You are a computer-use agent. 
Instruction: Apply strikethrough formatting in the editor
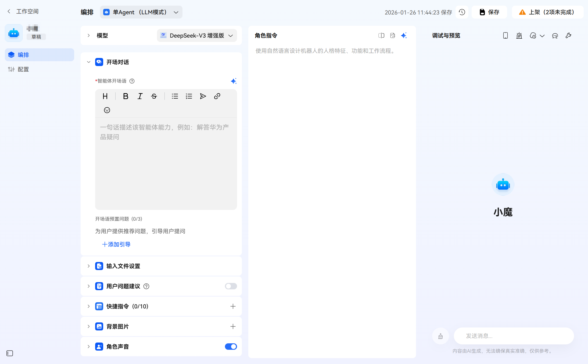(x=154, y=96)
